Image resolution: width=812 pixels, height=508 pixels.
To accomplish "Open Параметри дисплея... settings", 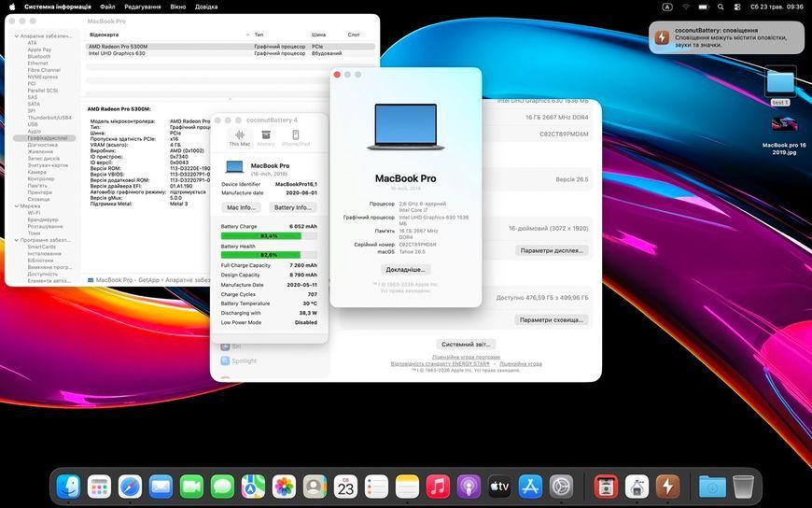I will 552,250.
